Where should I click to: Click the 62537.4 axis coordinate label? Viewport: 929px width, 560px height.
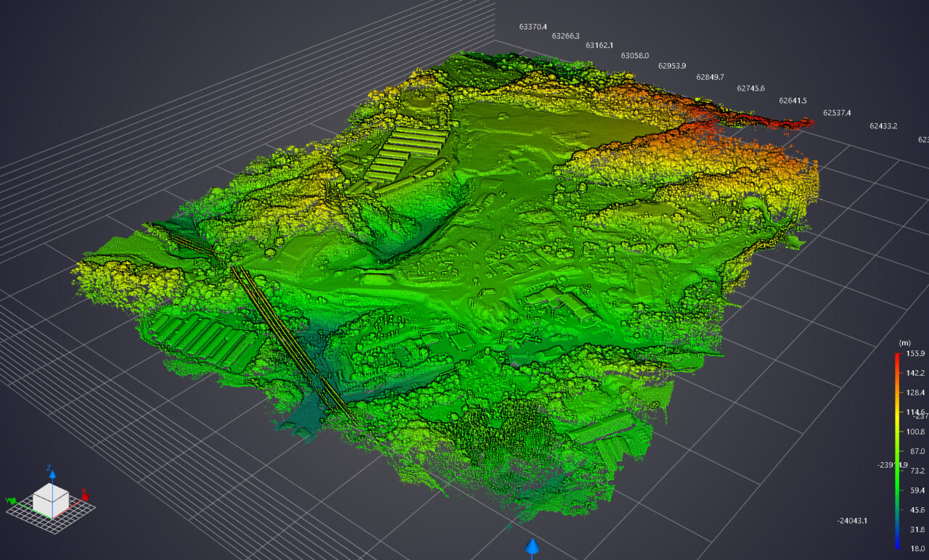coord(837,113)
